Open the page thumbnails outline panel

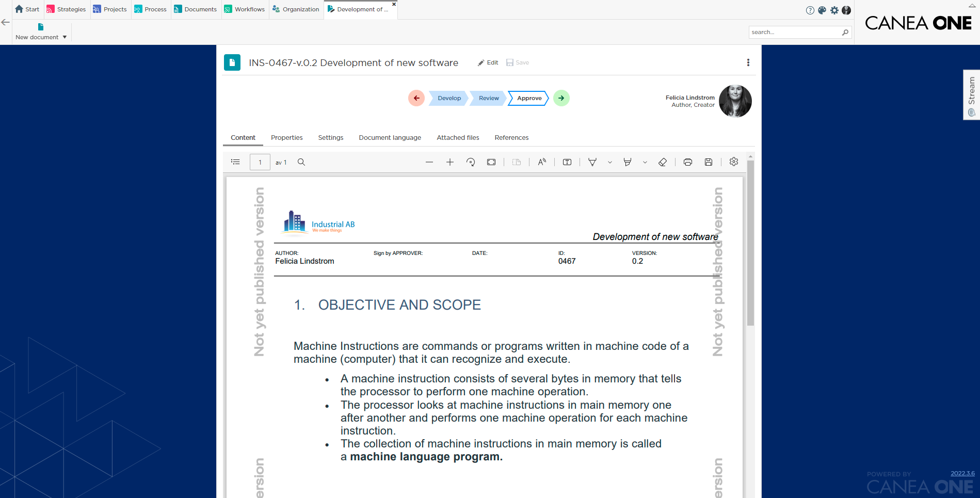[x=235, y=162]
